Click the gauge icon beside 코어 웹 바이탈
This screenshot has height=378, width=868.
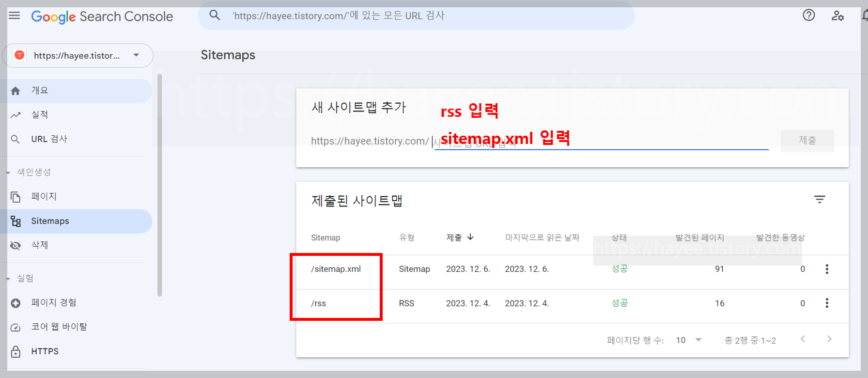tap(15, 328)
